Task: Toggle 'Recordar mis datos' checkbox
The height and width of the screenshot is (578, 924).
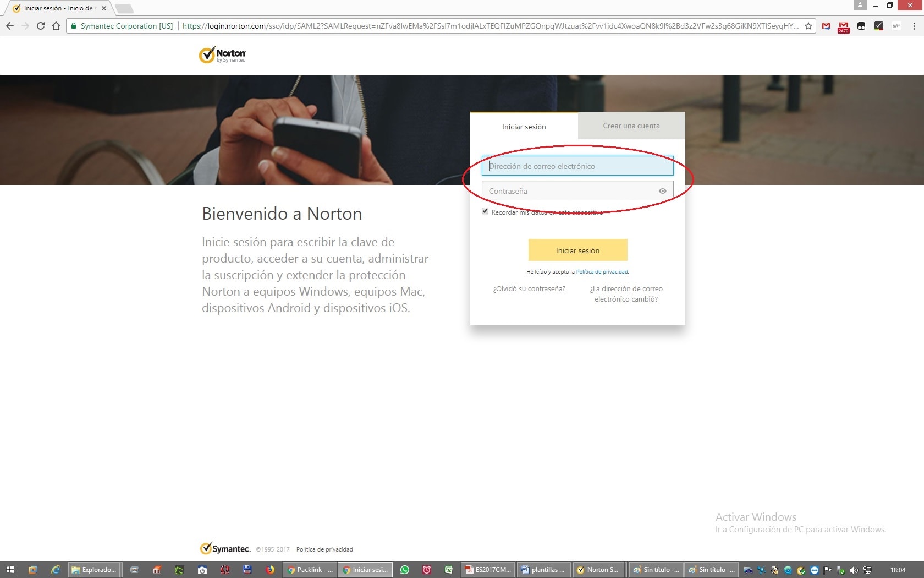Action: tap(485, 211)
